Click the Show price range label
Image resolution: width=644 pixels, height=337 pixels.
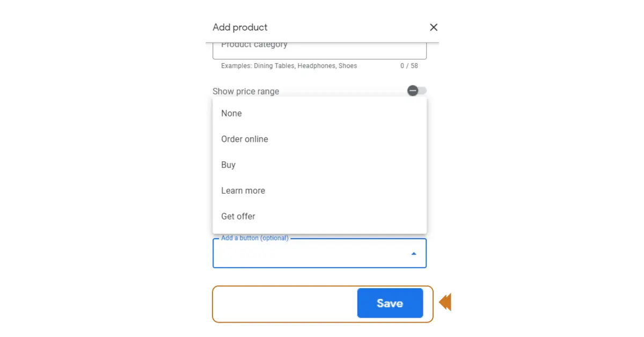pyautogui.click(x=246, y=91)
